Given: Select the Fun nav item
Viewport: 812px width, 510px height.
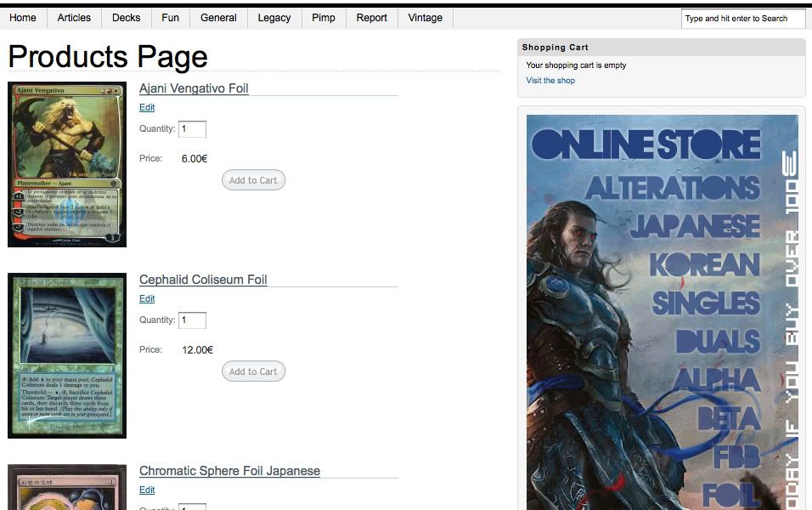Looking at the screenshot, I should [x=171, y=18].
